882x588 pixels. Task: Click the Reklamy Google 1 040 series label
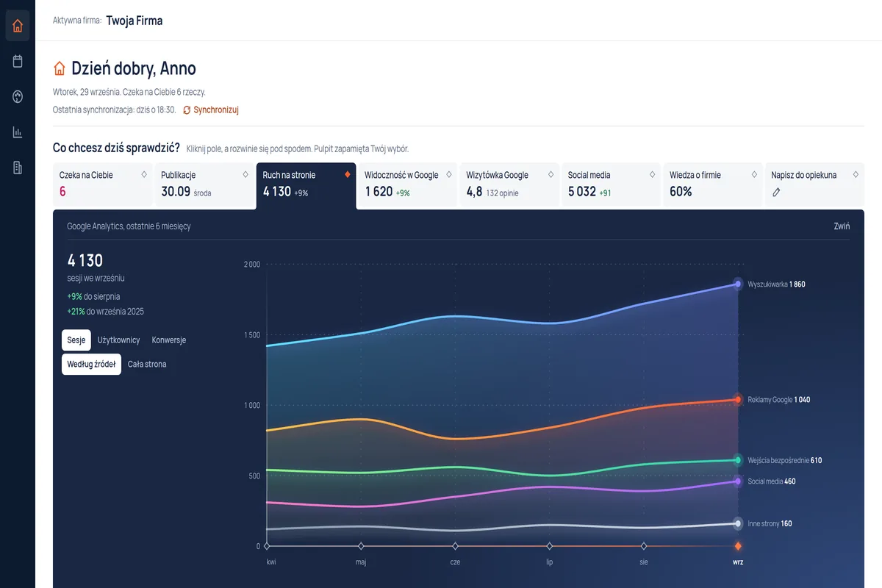point(779,400)
